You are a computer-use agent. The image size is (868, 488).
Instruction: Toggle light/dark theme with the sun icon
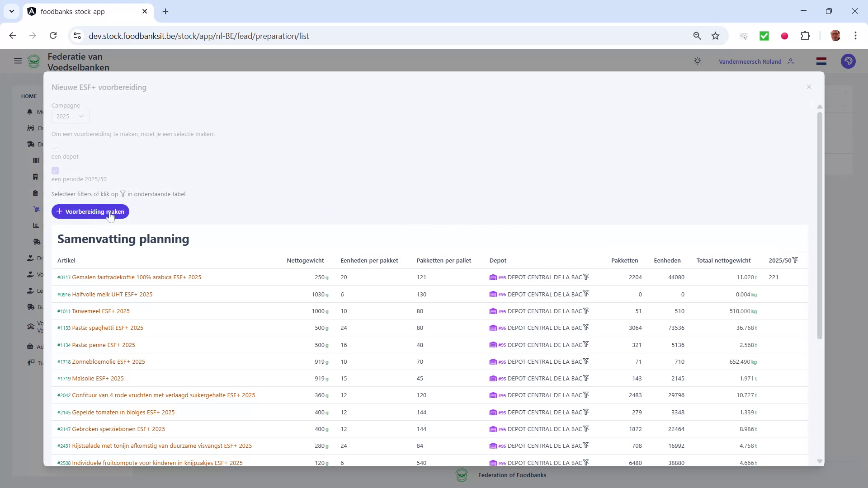click(698, 61)
